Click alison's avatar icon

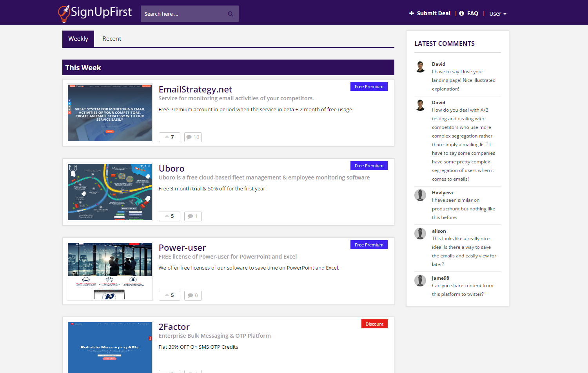pyautogui.click(x=420, y=234)
